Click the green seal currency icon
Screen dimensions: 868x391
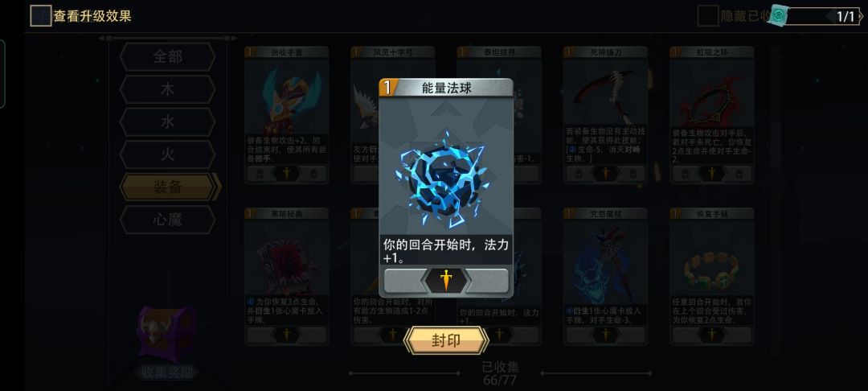coord(779,16)
